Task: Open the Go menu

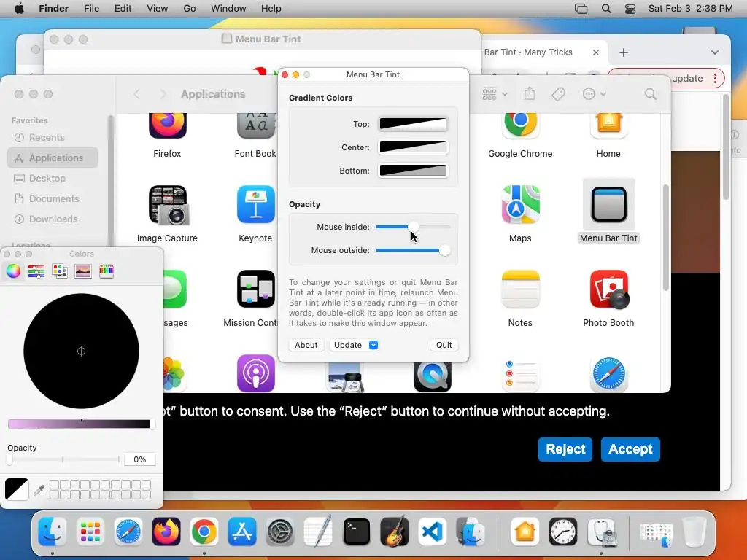Action: click(190, 9)
